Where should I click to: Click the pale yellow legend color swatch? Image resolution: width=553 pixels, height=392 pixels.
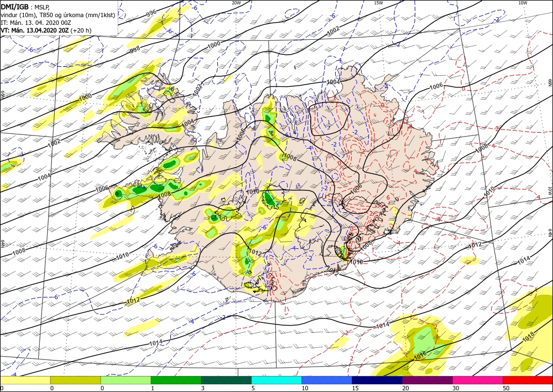point(25,380)
